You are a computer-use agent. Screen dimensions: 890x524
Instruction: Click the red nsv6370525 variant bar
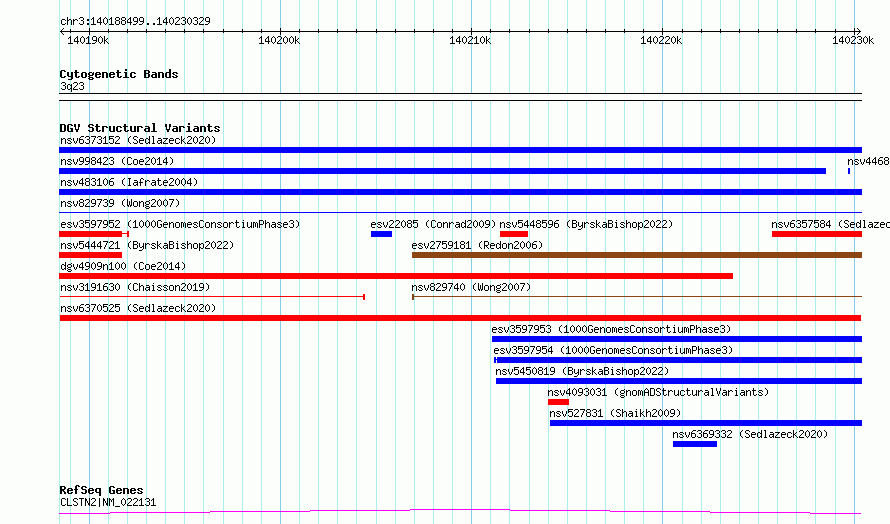coord(460,318)
